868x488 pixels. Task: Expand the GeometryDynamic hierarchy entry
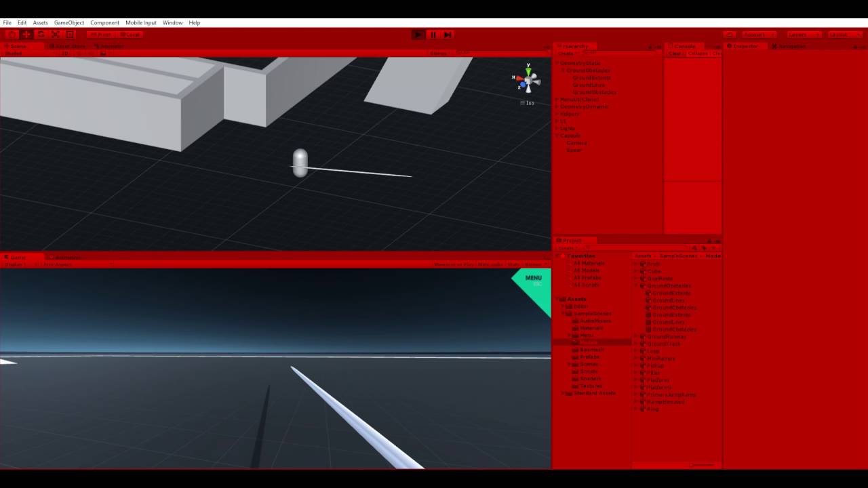[557, 106]
